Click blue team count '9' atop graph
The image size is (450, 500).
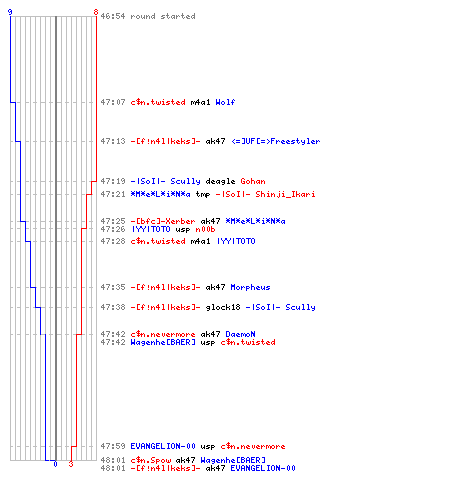10,12
